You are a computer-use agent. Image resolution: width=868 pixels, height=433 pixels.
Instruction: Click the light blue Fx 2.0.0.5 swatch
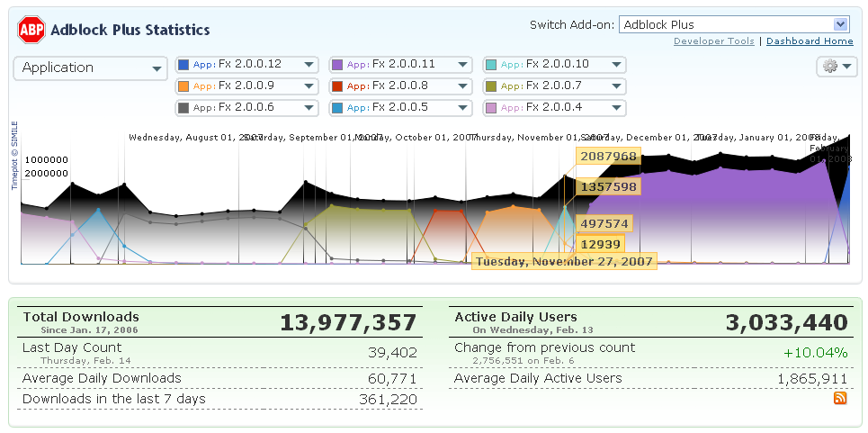pos(337,108)
